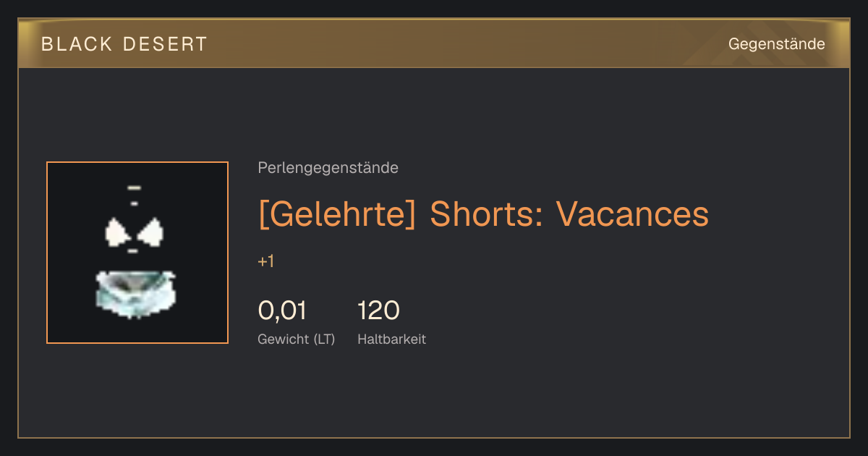This screenshot has height=456, width=868.
Task: Select the 120 durability value
Action: pos(378,311)
